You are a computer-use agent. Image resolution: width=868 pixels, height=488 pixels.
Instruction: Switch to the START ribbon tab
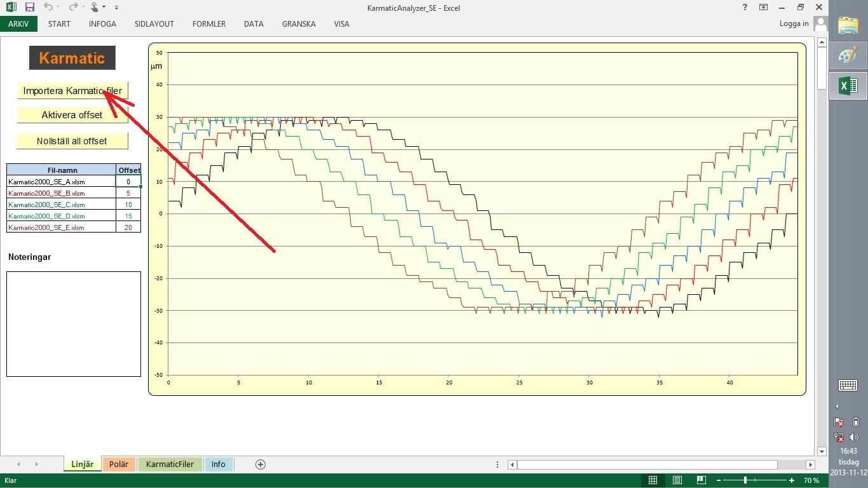click(x=59, y=24)
